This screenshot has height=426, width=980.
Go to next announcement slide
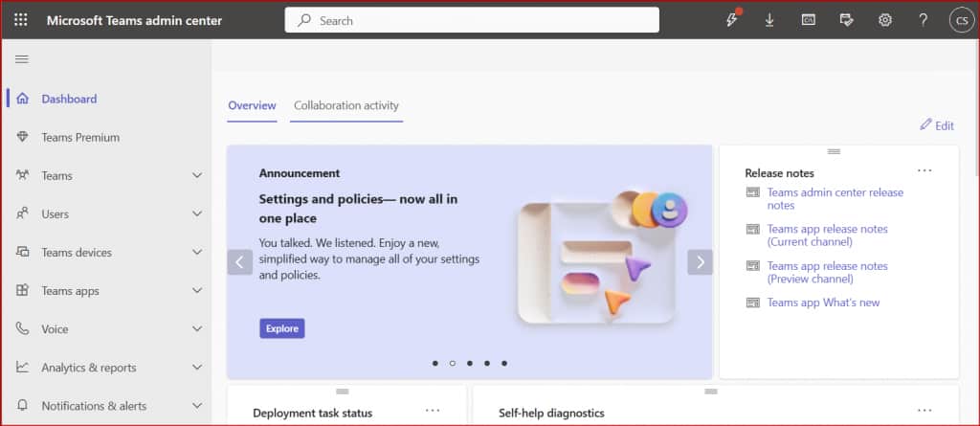(x=700, y=262)
